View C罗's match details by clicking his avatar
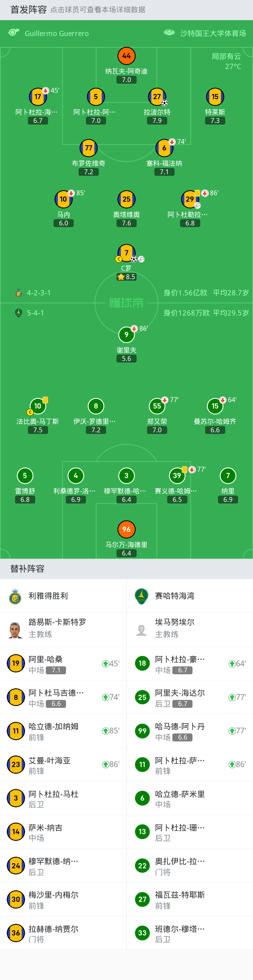The image size is (253, 980). point(126,252)
